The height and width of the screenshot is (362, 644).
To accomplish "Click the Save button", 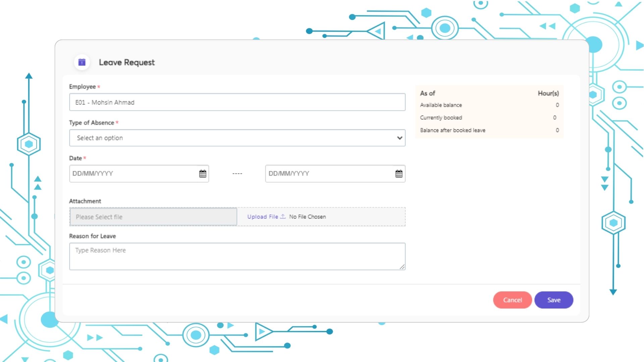I will (554, 300).
